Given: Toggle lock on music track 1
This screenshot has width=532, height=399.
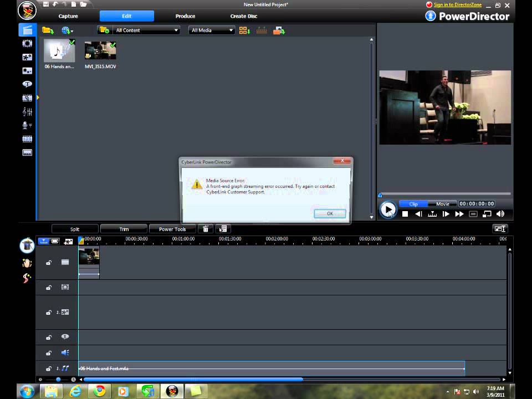Looking at the screenshot, I should pos(49,369).
